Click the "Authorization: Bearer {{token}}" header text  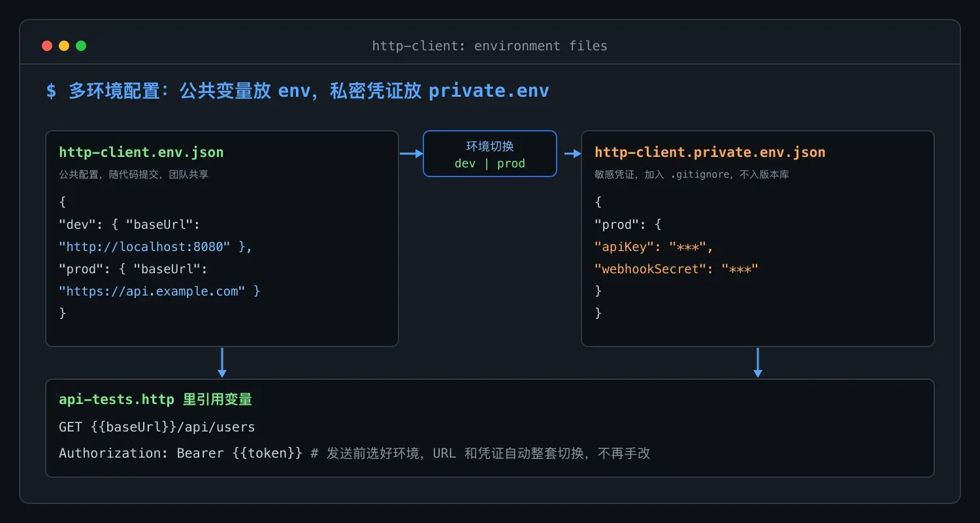pos(181,453)
